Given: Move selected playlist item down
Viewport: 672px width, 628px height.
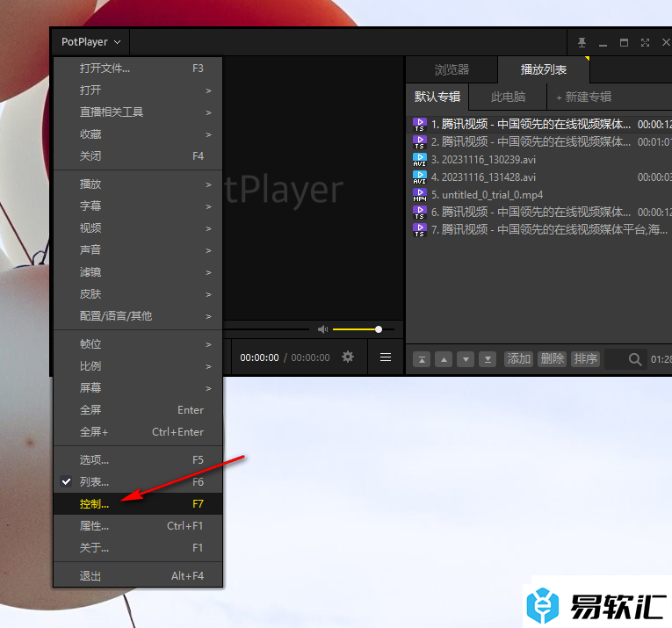Looking at the screenshot, I should tap(466, 359).
